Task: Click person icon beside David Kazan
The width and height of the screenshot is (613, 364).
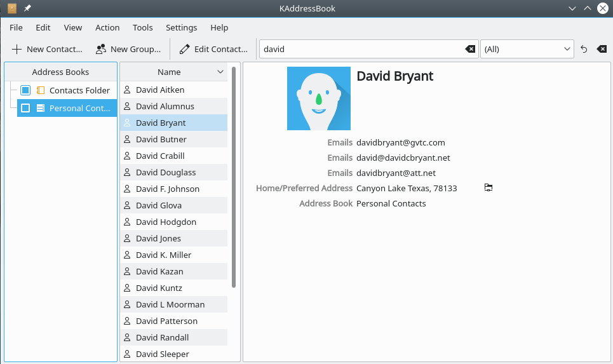Action: [127, 271]
